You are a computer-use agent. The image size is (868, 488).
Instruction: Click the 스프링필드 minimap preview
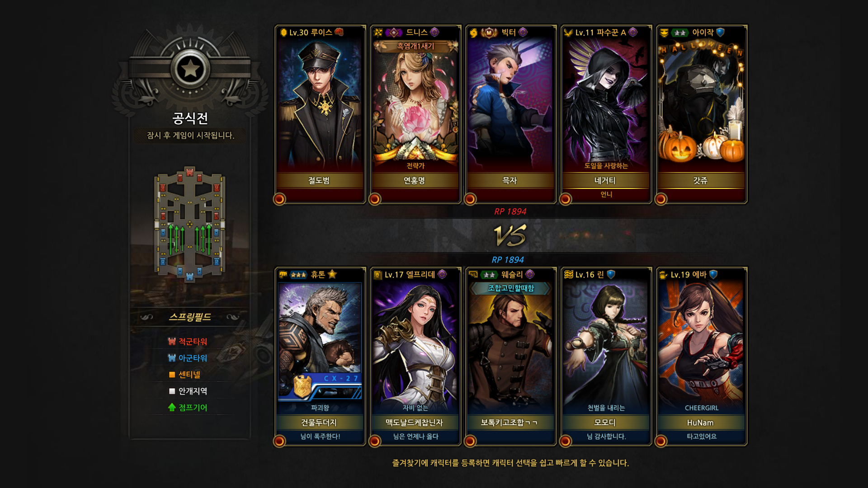[x=190, y=224]
